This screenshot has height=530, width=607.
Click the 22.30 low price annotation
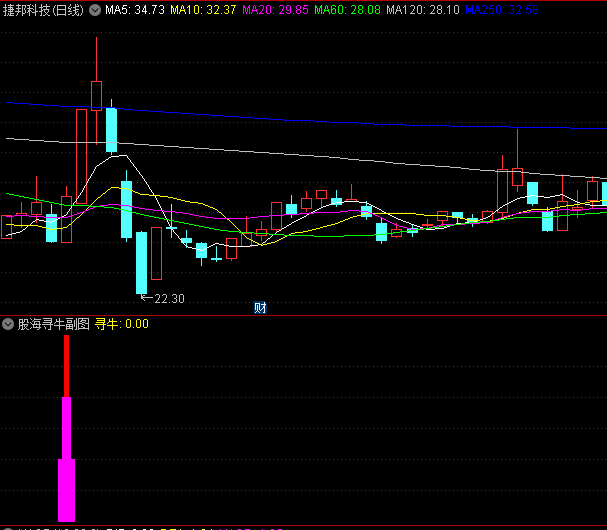click(170, 298)
